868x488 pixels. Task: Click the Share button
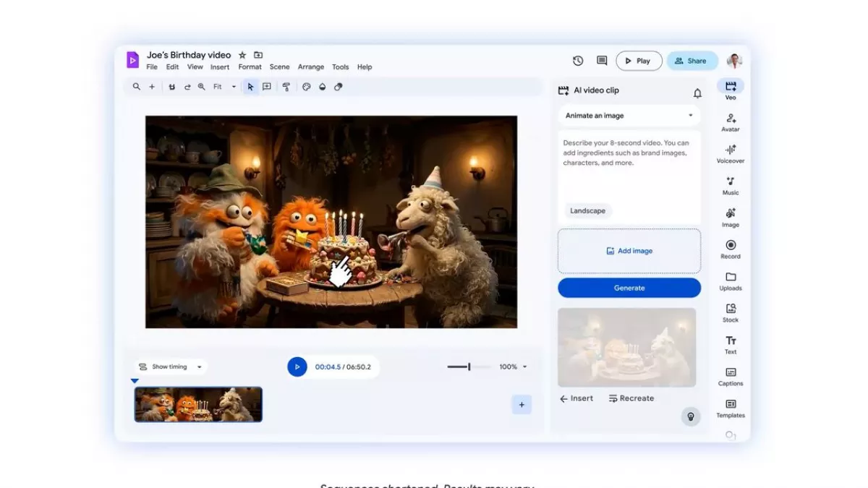[692, 61]
